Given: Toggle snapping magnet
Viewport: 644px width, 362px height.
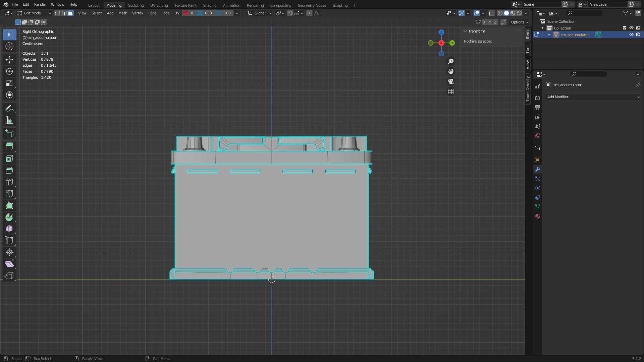Looking at the screenshot, I should point(290,13).
